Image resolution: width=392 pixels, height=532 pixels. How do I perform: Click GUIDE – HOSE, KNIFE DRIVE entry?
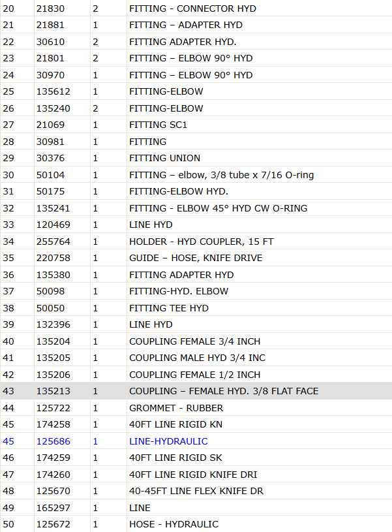pyautogui.click(x=196, y=258)
